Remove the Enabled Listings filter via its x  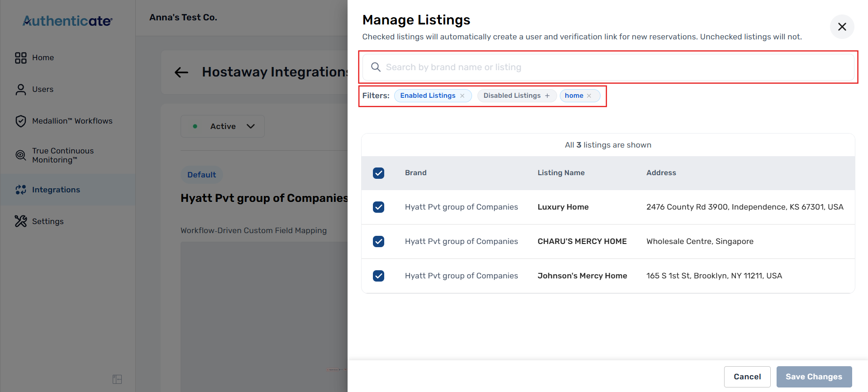point(462,96)
